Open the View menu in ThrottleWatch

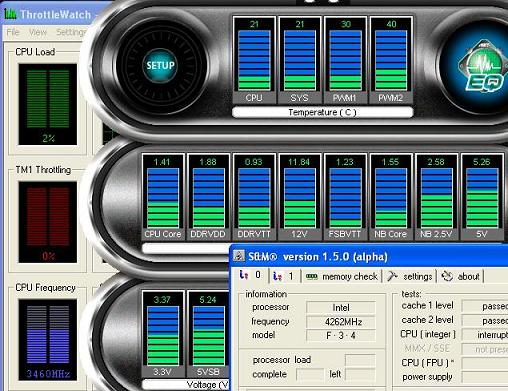point(38,32)
